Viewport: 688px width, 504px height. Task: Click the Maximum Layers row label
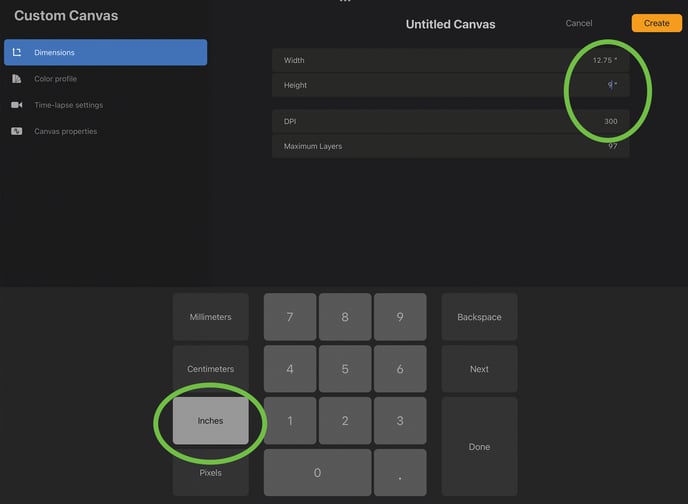click(x=313, y=146)
